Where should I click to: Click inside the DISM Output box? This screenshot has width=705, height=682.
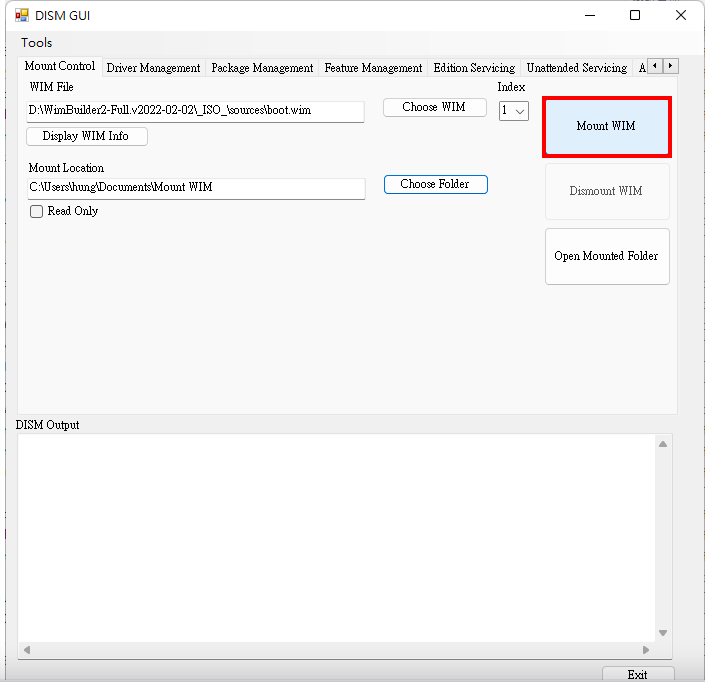tap(336, 538)
